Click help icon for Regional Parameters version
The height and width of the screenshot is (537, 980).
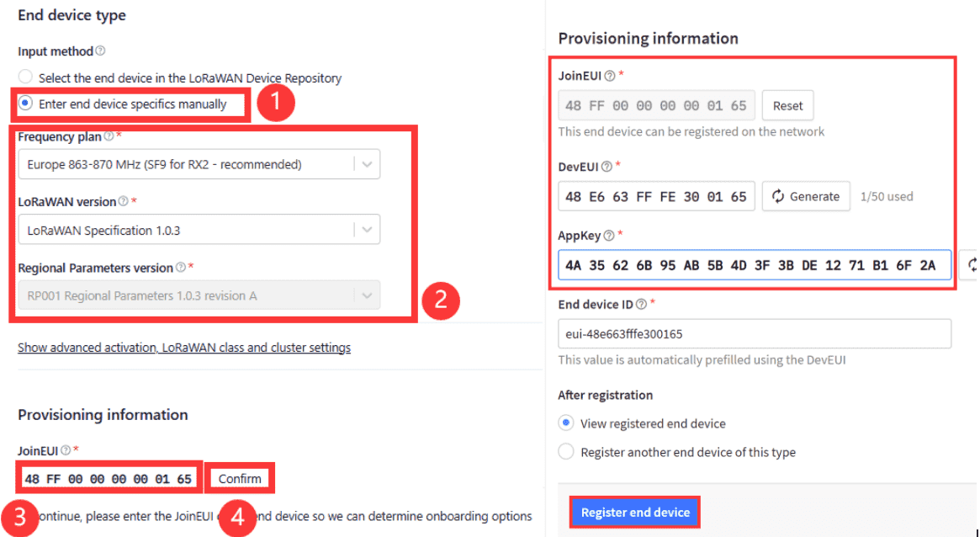point(181,268)
